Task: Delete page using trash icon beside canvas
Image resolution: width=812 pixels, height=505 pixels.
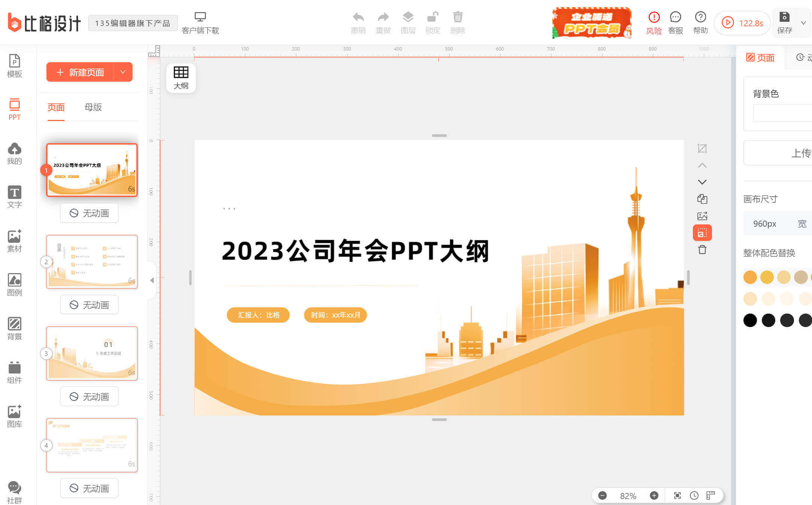Action: 702,250
